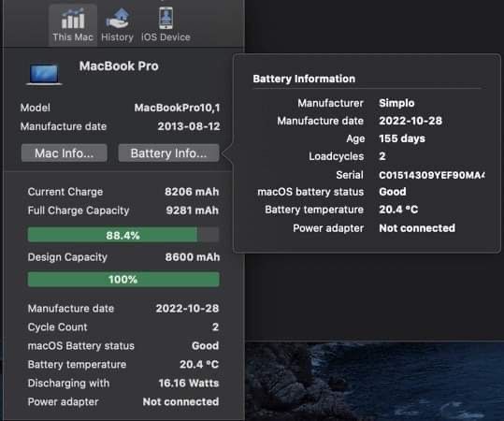Click Good status in Battery Information popover

tap(393, 192)
